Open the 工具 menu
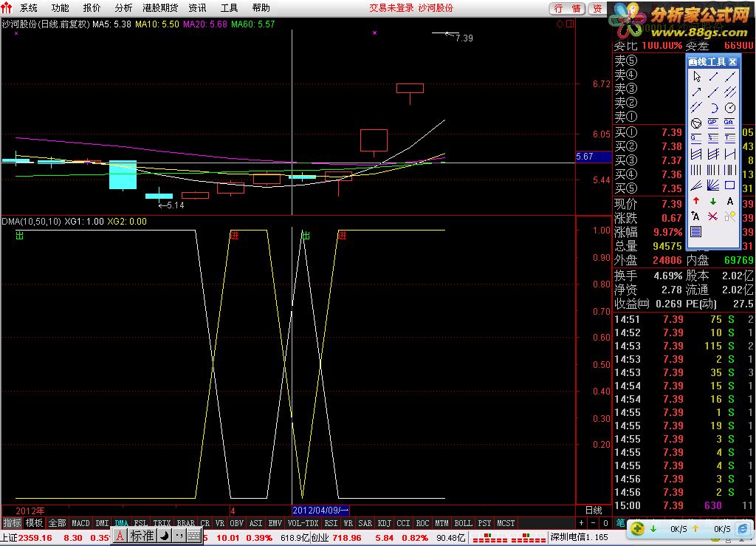This screenshot has height=546, width=756. click(x=229, y=7)
